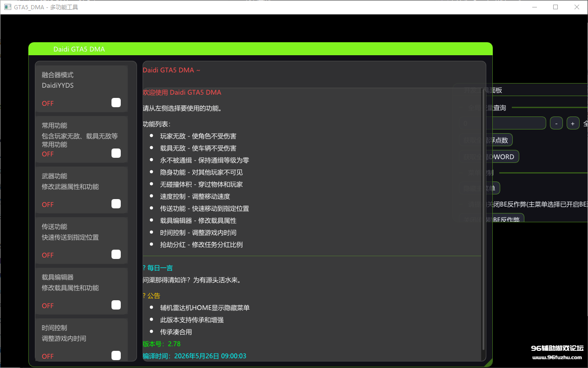Turn on the 武器功能 switch
Screen dimensions: 588x368
116,204
